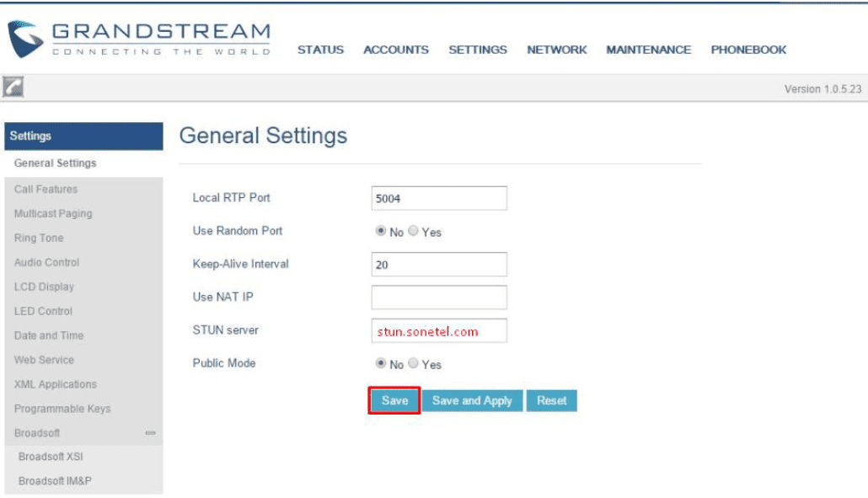This screenshot has width=868, height=498.
Task: Open Broadsoft XSI settings page
Action: tap(51, 457)
